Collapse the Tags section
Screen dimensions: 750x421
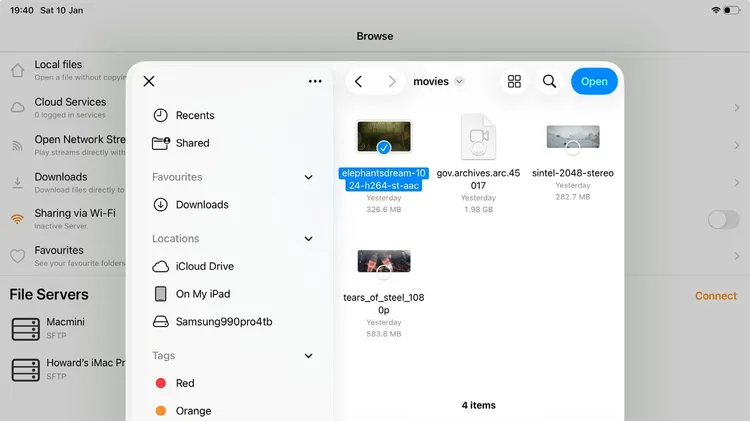(x=308, y=356)
